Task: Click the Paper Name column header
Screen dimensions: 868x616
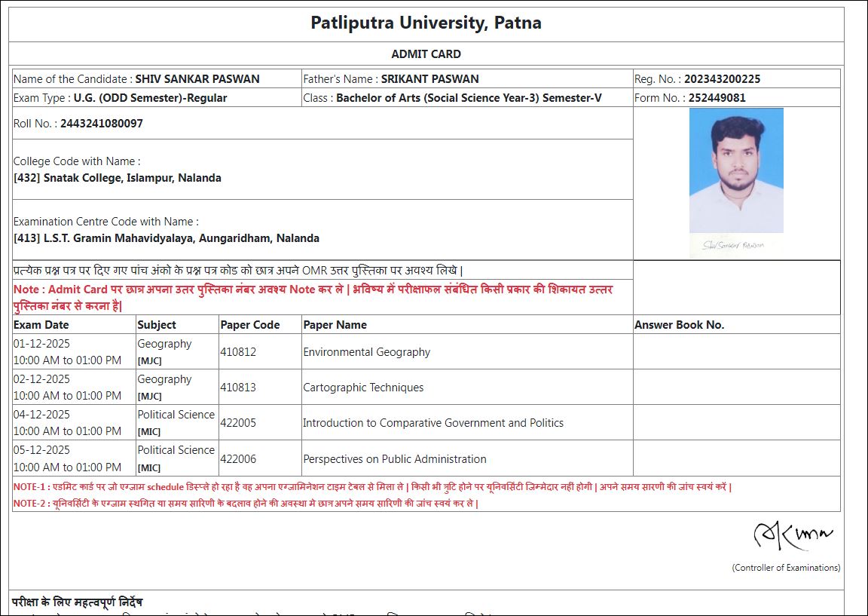Action: (335, 325)
